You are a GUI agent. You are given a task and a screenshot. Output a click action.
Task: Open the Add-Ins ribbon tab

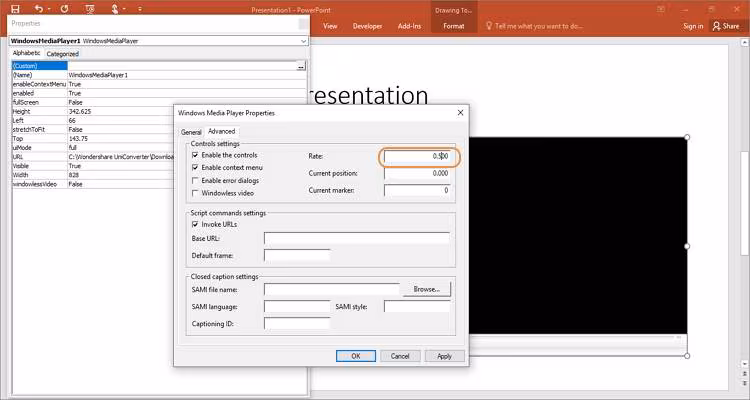coord(409,26)
